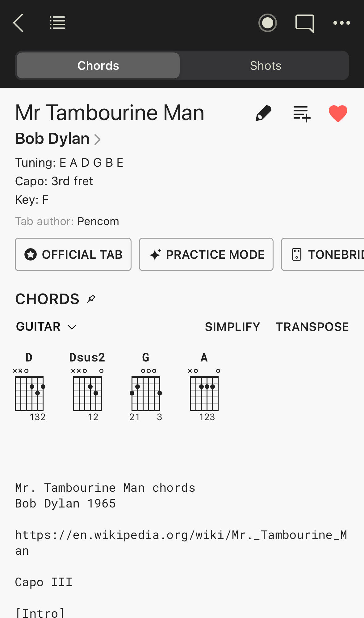The width and height of the screenshot is (364, 618).
Task: Start PRACTICE MODE
Action: coord(206,254)
